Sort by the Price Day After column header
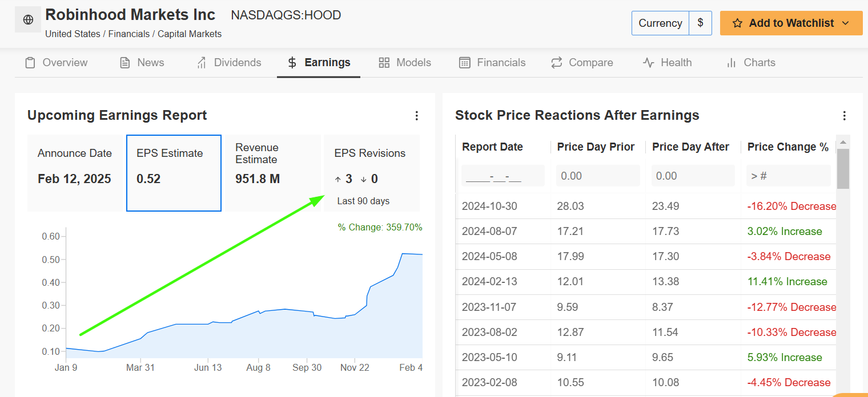The image size is (868, 397). coord(690,147)
